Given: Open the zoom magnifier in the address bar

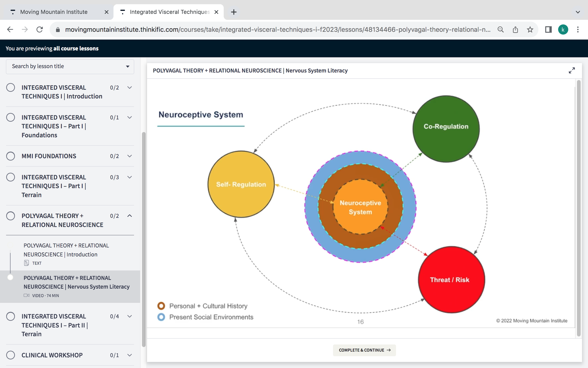Looking at the screenshot, I should pos(500,30).
